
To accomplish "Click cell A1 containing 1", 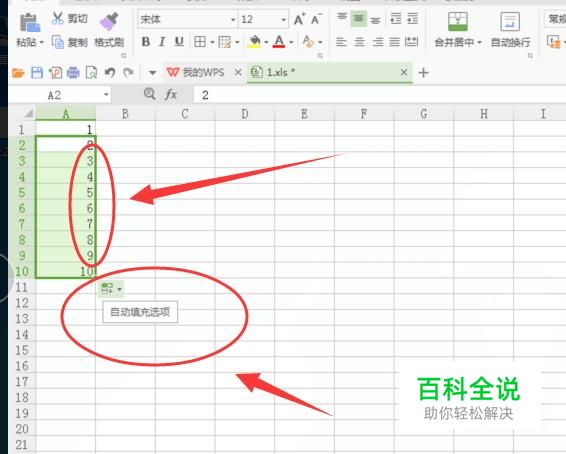I will [66, 129].
